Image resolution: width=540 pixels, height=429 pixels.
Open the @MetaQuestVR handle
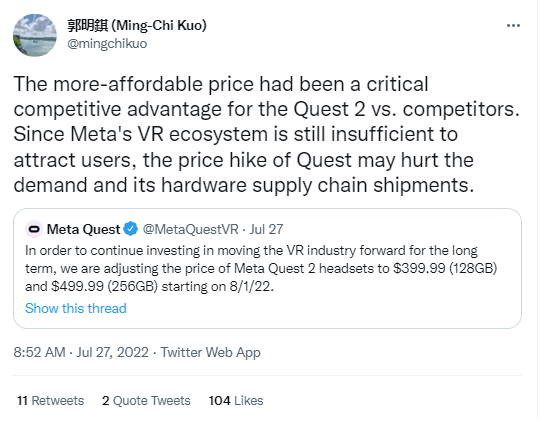click(190, 229)
